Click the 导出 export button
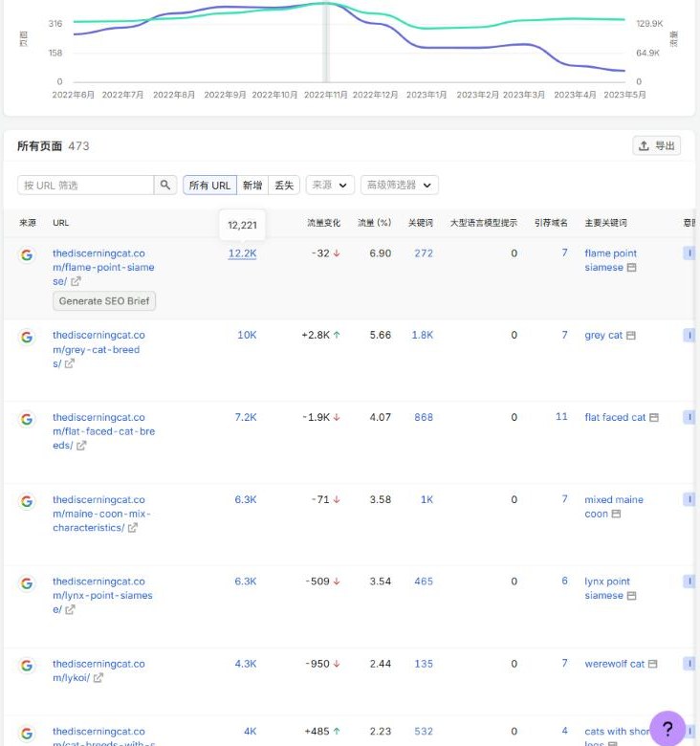This screenshot has width=700, height=746. pyautogui.click(x=656, y=145)
